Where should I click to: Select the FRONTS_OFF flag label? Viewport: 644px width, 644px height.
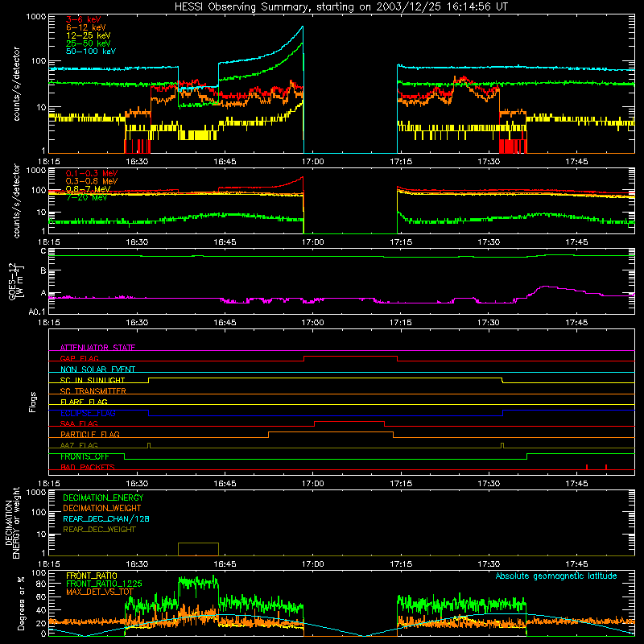(x=85, y=456)
